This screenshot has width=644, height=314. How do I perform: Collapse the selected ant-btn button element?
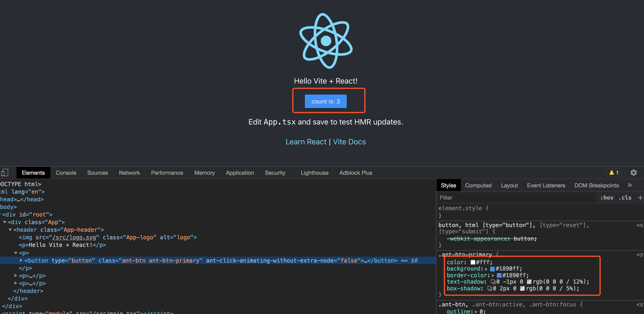tap(21, 260)
